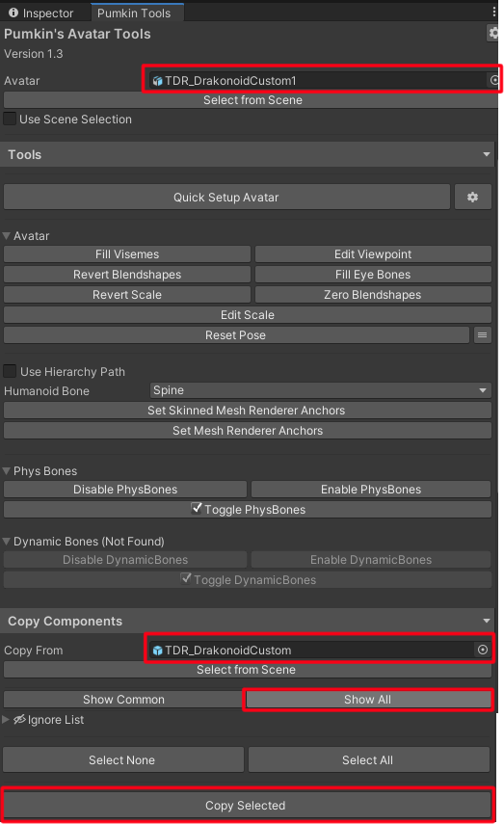Click the Show Common button
This screenshot has height=824, width=504.
coord(123,700)
